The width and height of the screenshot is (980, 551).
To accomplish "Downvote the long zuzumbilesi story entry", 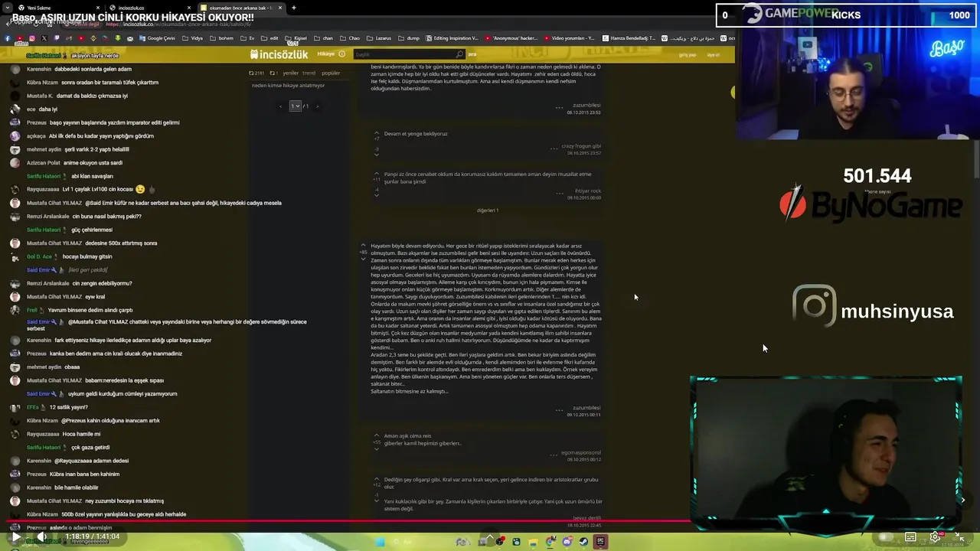I will coord(364,259).
